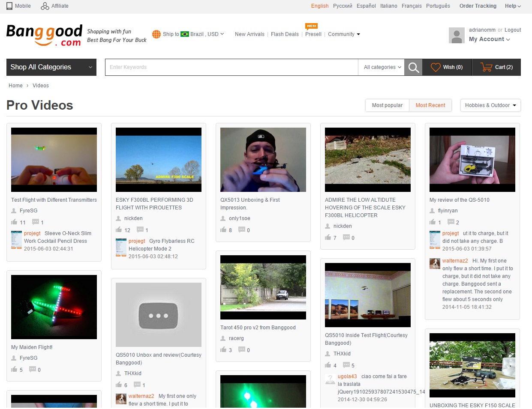This screenshot has width=532, height=409.
Task: Like the QX5013 Unboxing video
Action: [x=223, y=230]
